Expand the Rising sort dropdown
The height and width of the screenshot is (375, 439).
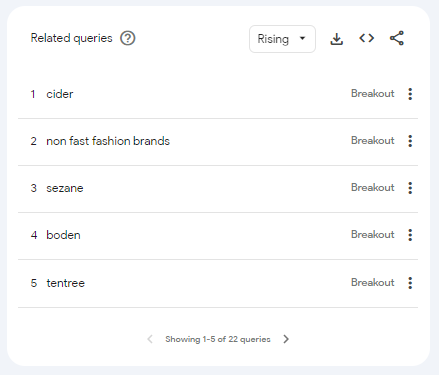[x=282, y=39]
